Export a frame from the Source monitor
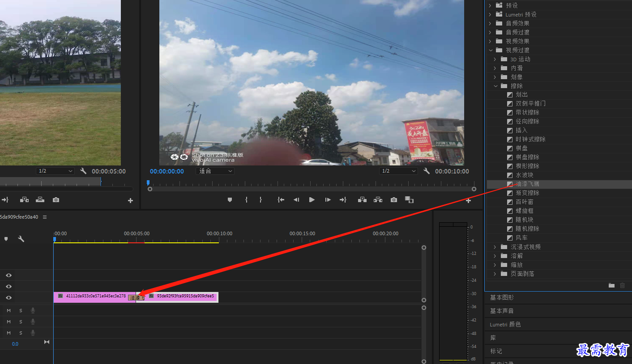The image size is (632, 364). pos(56,200)
